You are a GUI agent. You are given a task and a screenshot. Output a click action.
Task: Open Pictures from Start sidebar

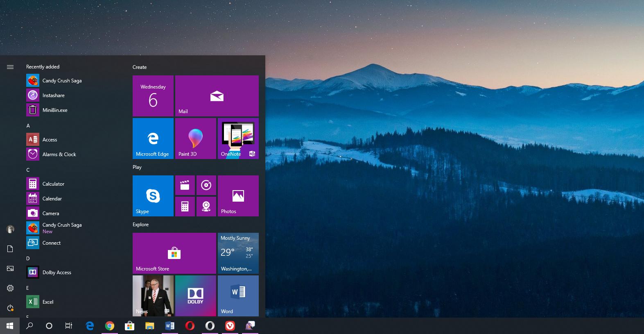click(x=10, y=268)
